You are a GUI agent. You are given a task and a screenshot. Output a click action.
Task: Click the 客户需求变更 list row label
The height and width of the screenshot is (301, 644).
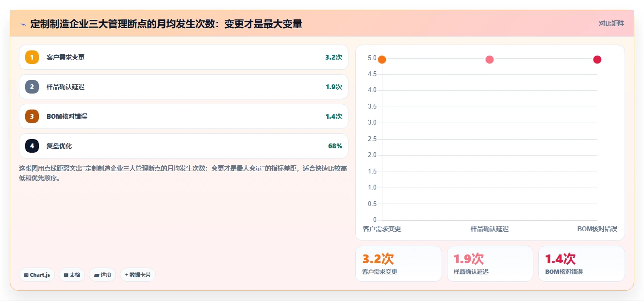click(66, 57)
